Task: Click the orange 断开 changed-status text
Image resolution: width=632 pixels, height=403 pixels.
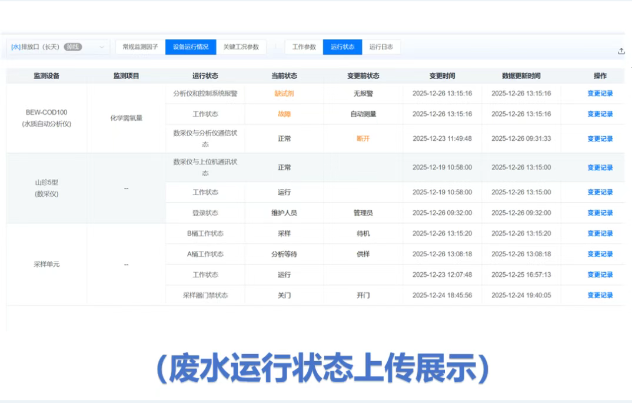Action: [362, 139]
